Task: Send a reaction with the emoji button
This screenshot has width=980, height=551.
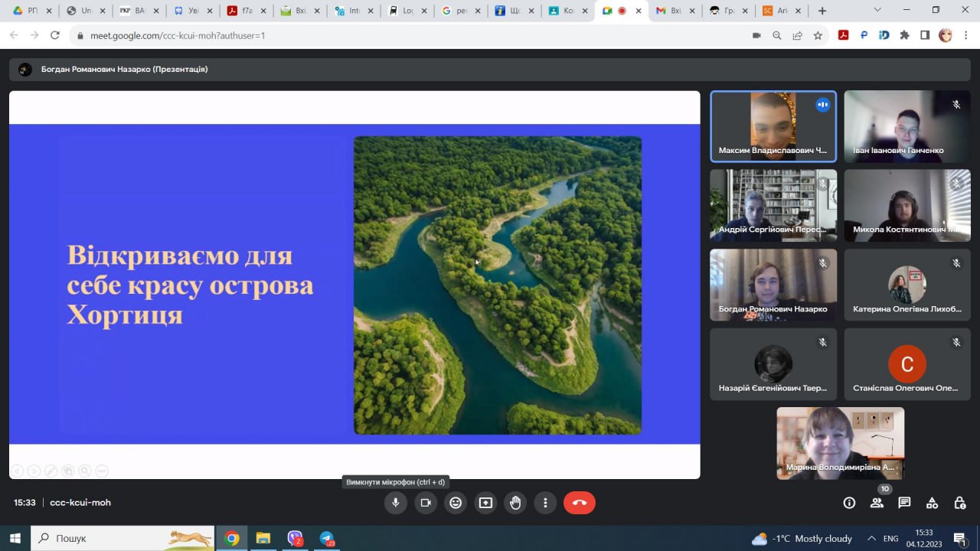Action: tap(456, 503)
